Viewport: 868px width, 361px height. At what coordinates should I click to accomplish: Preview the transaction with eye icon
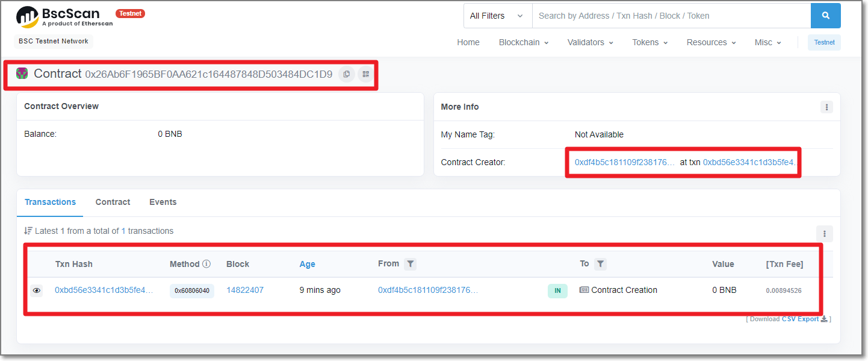[37, 290]
